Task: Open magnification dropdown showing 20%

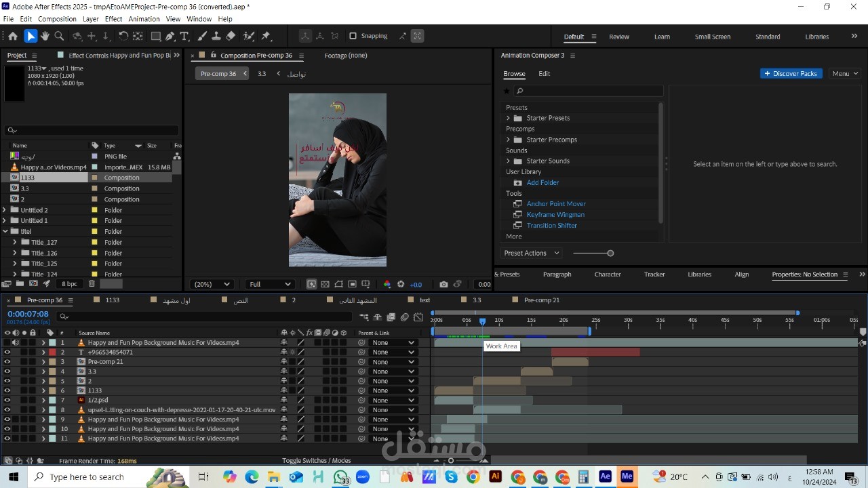Action: (212, 284)
